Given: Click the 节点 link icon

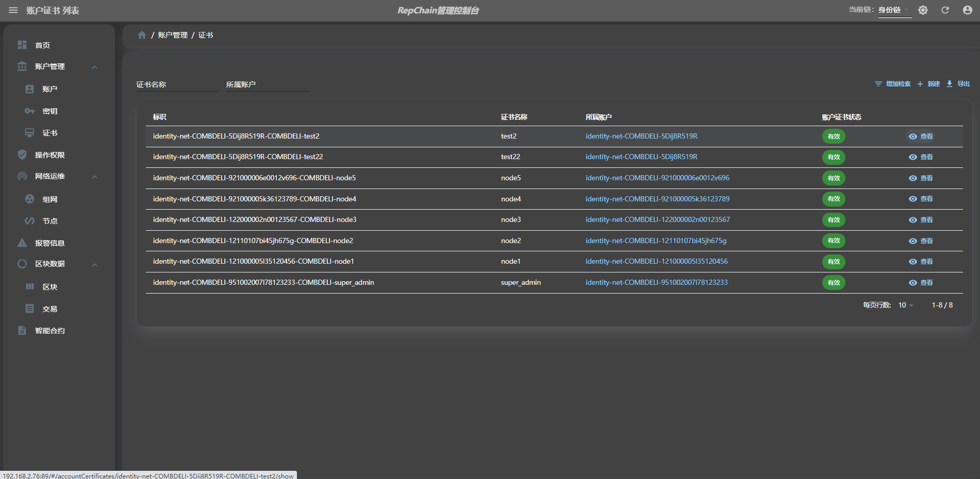Looking at the screenshot, I should pos(30,221).
